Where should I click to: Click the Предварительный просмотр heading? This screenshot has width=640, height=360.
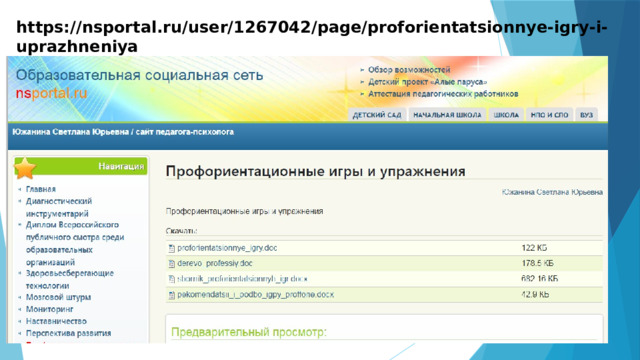coord(249,332)
